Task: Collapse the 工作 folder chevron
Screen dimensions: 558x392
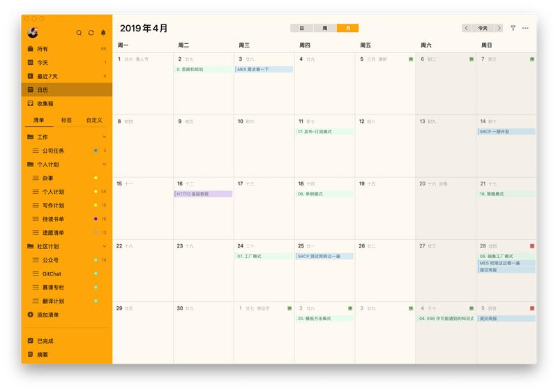Action: 104,137
